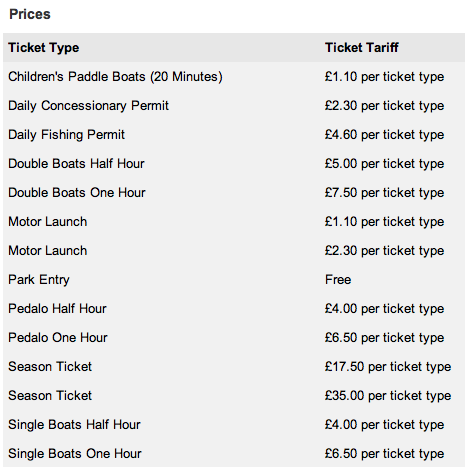Click Double Boats One Hour

77,193
